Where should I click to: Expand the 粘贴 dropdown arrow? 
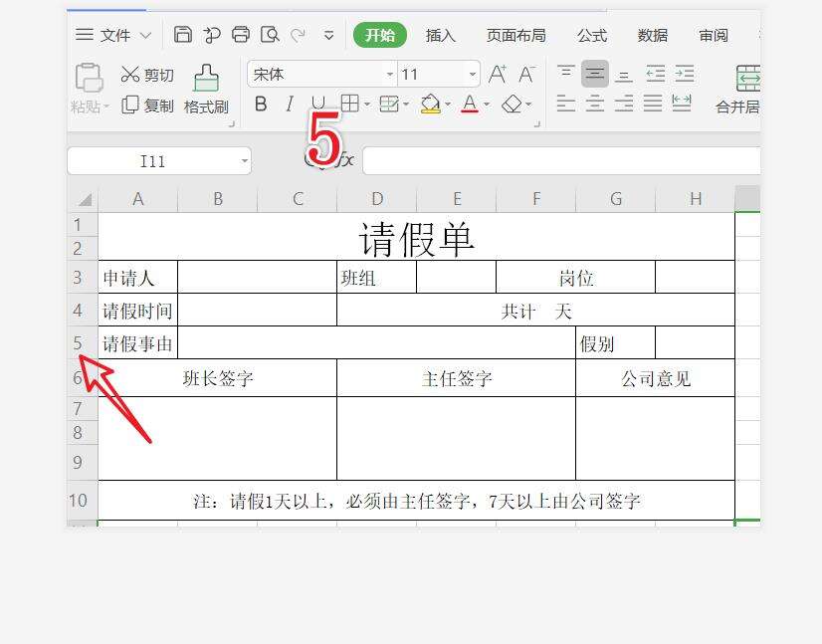tap(106, 107)
